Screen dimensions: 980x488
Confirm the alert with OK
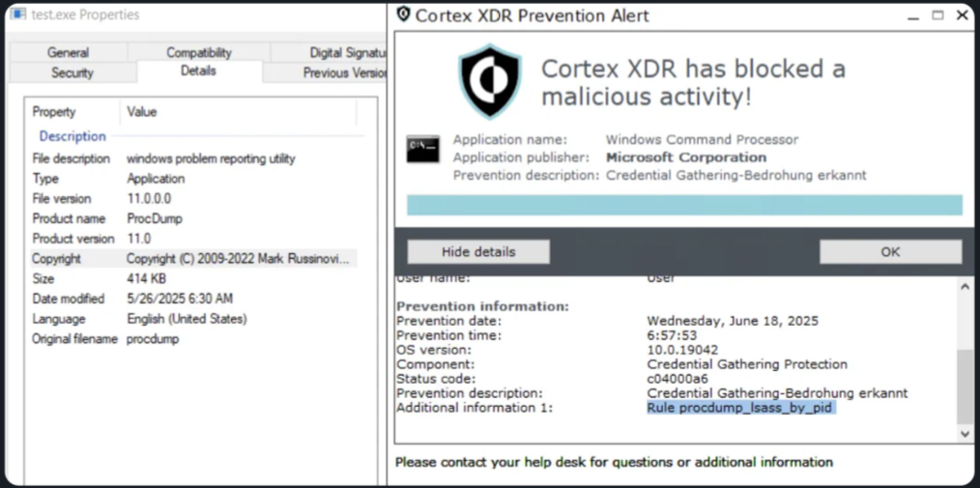(x=890, y=251)
